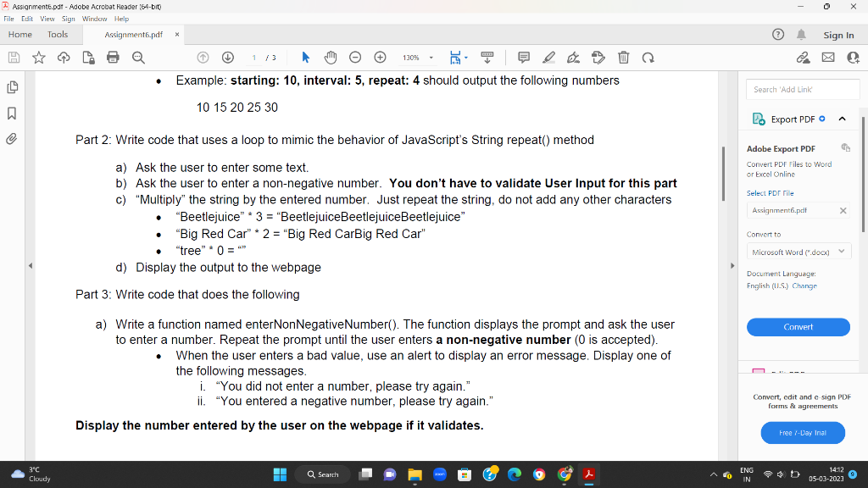Open Windows Search from the taskbar
Image resolution: width=868 pixels, height=488 pixels.
click(x=323, y=474)
